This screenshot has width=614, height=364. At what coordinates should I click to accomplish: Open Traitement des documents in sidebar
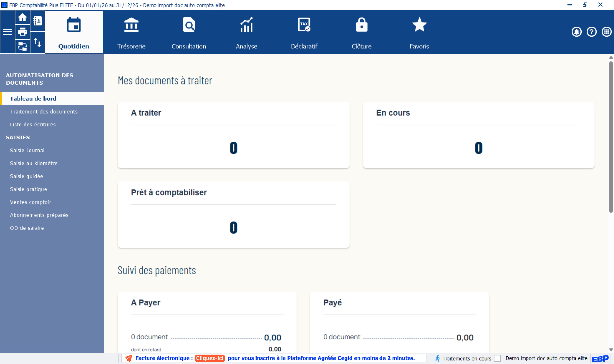[44, 112]
